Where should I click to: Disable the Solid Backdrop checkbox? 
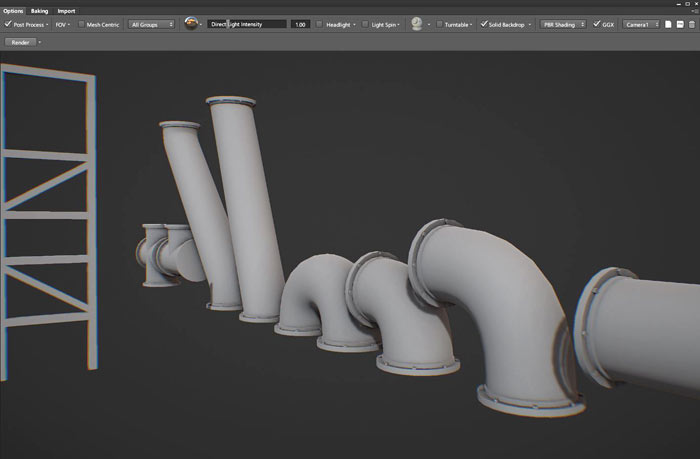(484, 23)
